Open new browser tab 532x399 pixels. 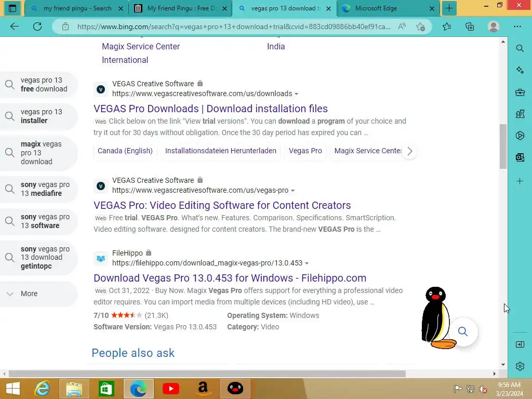coord(449,8)
